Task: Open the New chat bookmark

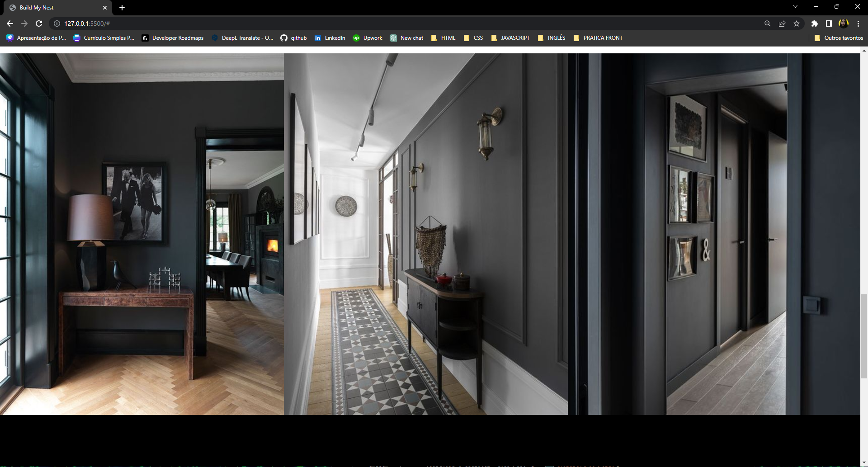Action: point(406,38)
